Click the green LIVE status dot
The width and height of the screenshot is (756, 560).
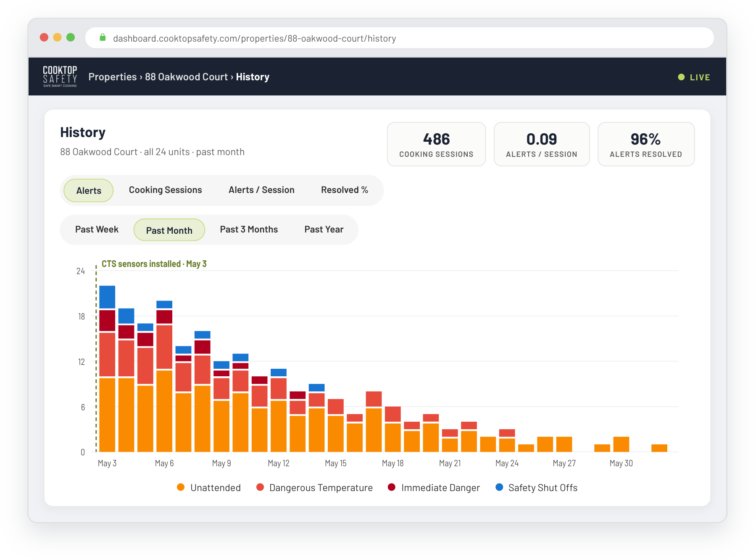(x=681, y=77)
